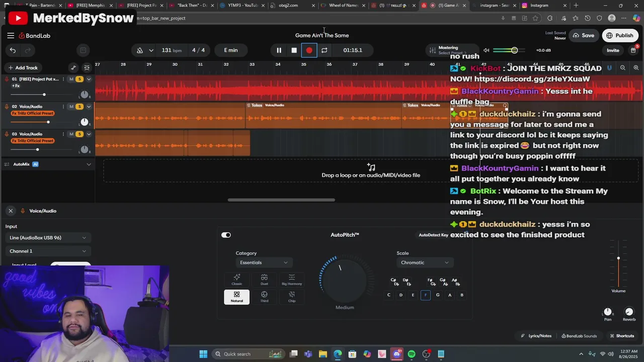This screenshot has width=644, height=362.
Task: Open track 03 Fx Trillz Official Preset
Action: coord(33,141)
